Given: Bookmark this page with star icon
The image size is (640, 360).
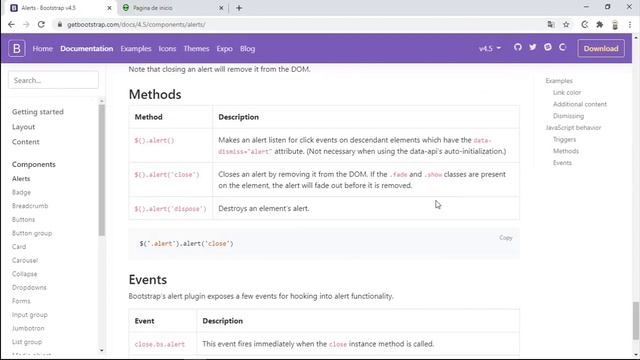Looking at the screenshot, I should tap(566, 24).
